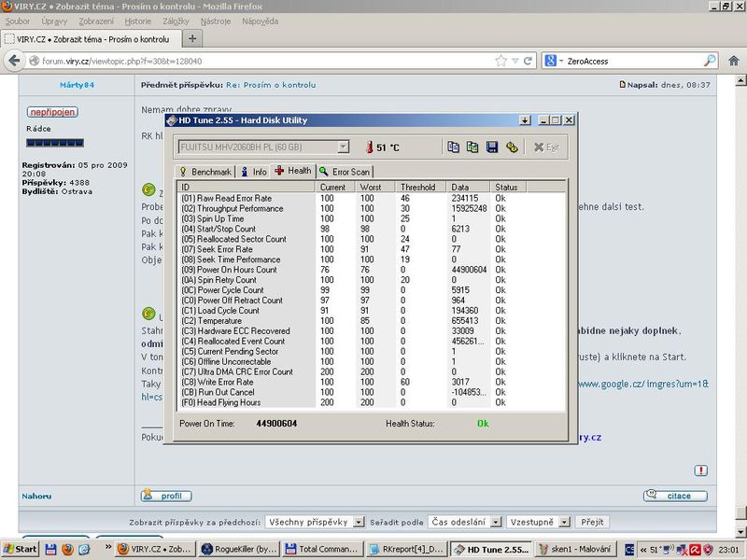The width and height of the screenshot is (747, 560).
Task: Select the HD Tune Health tab
Action: (x=293, y=171)
